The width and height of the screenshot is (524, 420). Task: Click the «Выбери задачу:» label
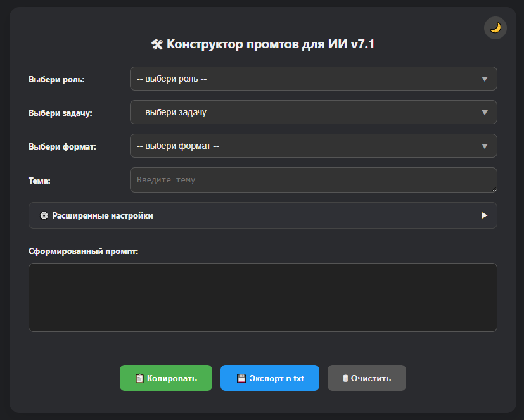coord(60,113)
